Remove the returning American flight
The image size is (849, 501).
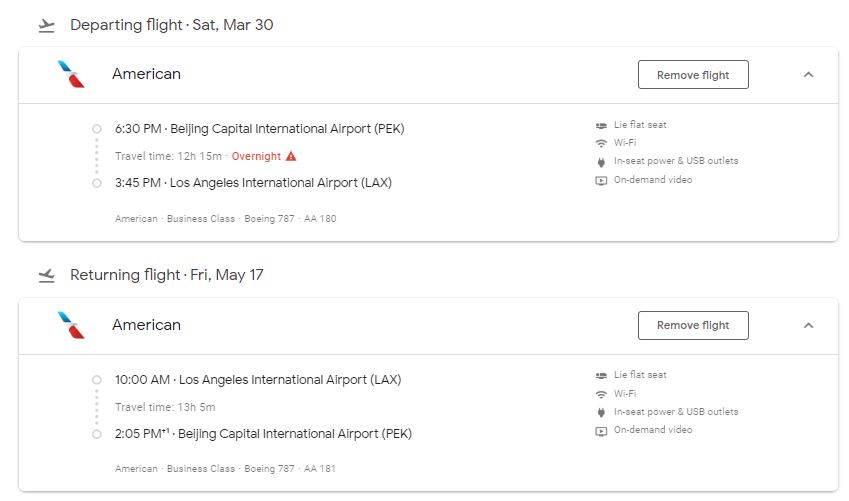(693, 326)
